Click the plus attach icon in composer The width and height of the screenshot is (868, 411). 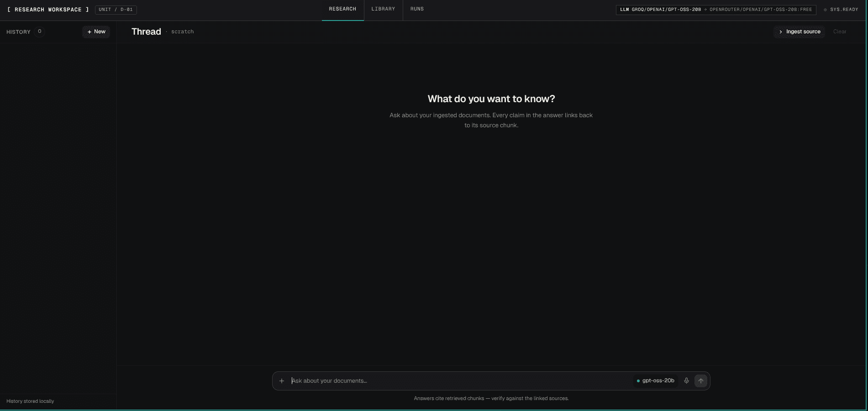(282, 381)
